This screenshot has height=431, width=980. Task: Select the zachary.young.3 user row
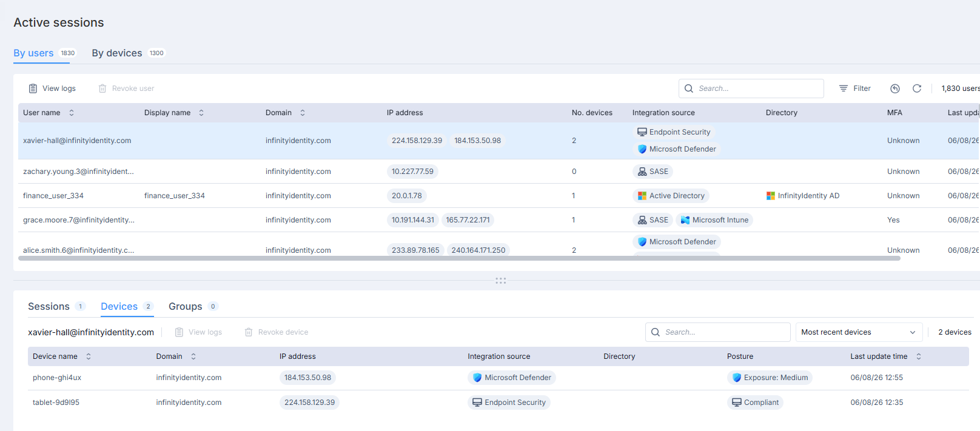(498, 172)
